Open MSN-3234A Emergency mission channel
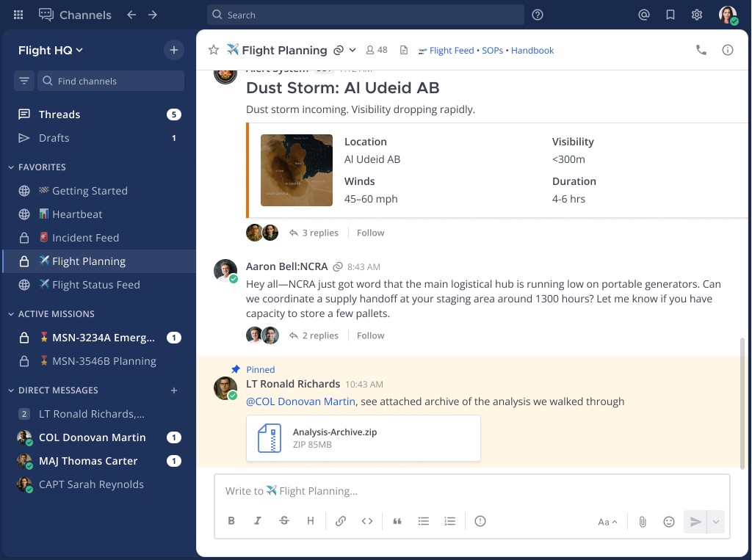The image size is (752, 560). pyautogui.click(x=99, y=338)
